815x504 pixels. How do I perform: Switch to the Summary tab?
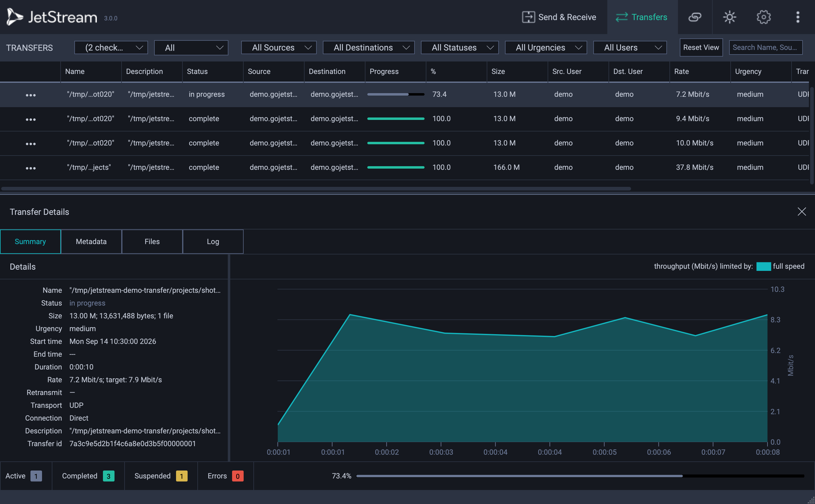[30, 241]
